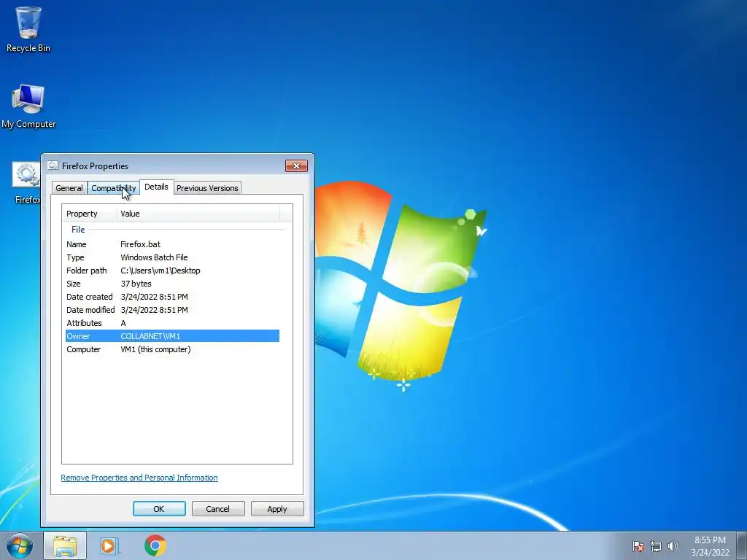Click the Value column header
This screenshot has height=560, width=747.
[x=198, y=214]
